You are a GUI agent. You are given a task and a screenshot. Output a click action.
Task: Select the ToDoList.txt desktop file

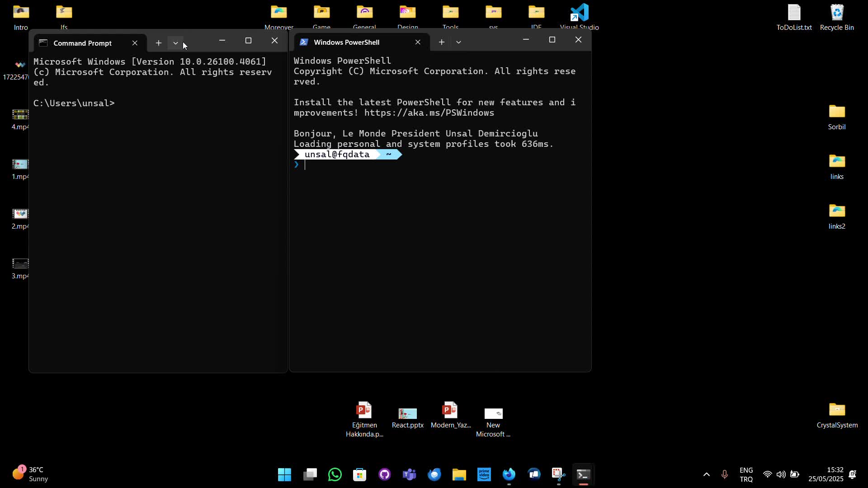pos(794,17)
